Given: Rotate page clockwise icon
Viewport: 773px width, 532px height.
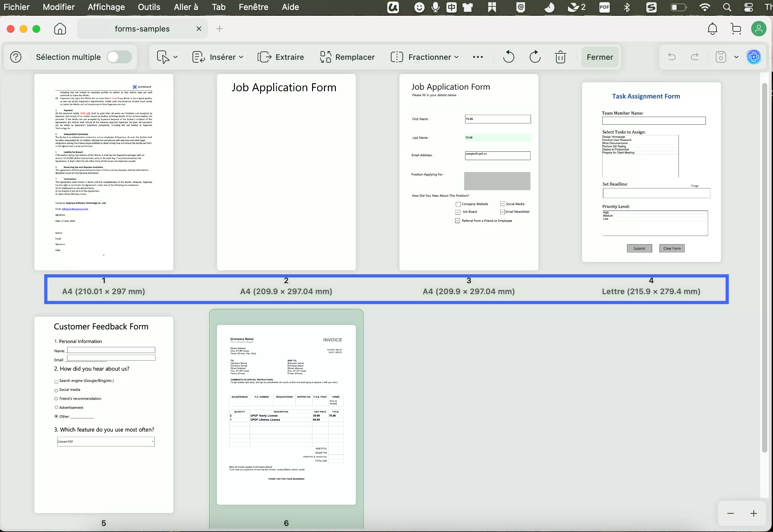Looking at the screenshot, I should (x=535, y=57).
